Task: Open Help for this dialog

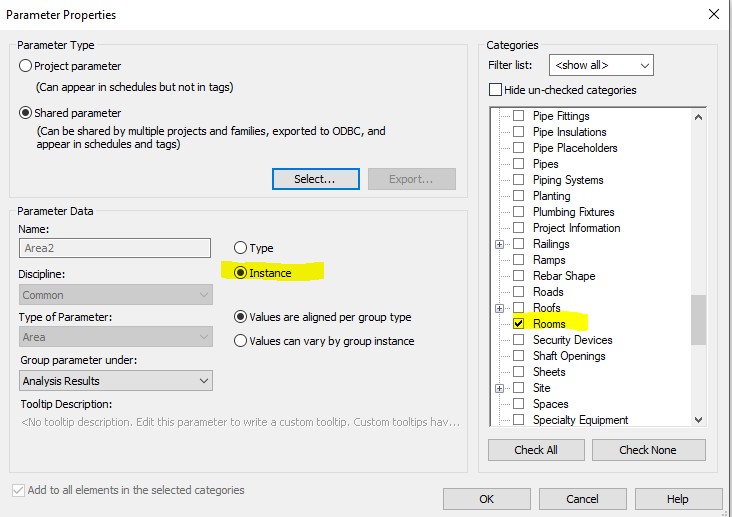Action: tap(677, 499)
